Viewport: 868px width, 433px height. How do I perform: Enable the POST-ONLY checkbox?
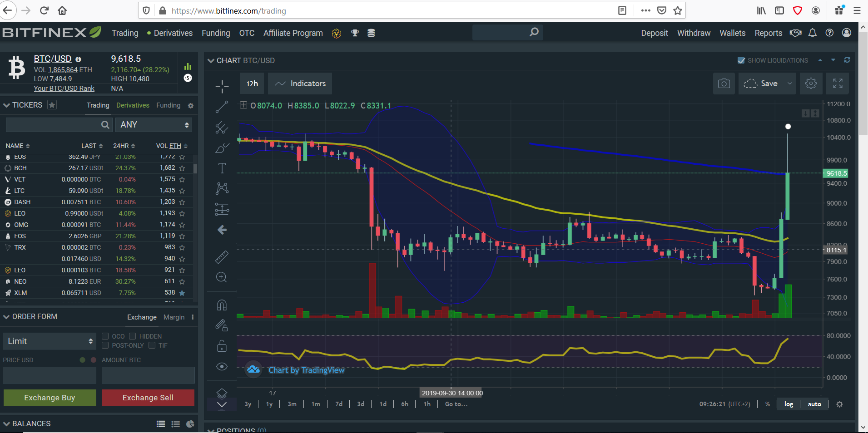(105, 345)
